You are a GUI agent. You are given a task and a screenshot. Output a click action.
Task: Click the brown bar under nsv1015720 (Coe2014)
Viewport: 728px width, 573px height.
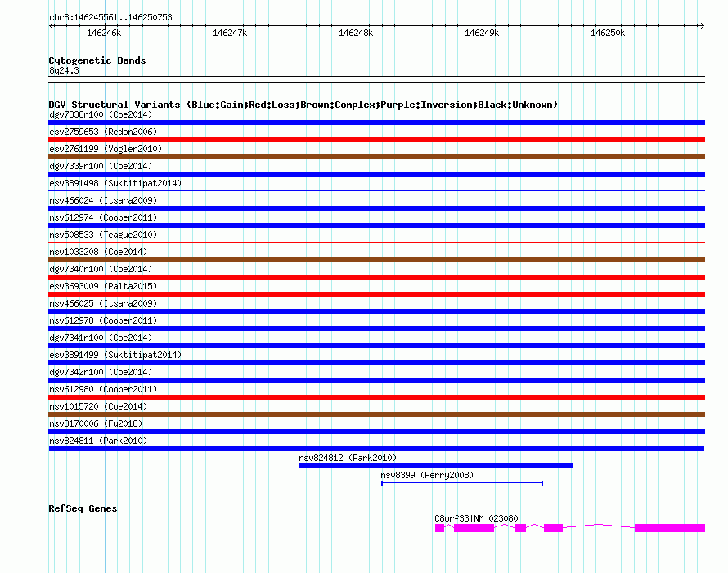(376, 414)
